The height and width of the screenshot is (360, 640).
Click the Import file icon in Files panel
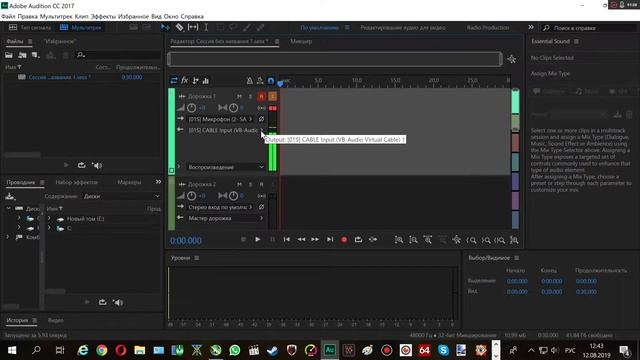tap(22, 55)
